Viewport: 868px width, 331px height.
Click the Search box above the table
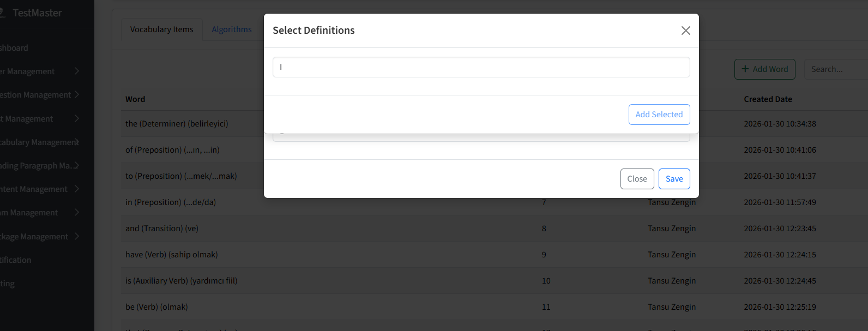(836, 69)
